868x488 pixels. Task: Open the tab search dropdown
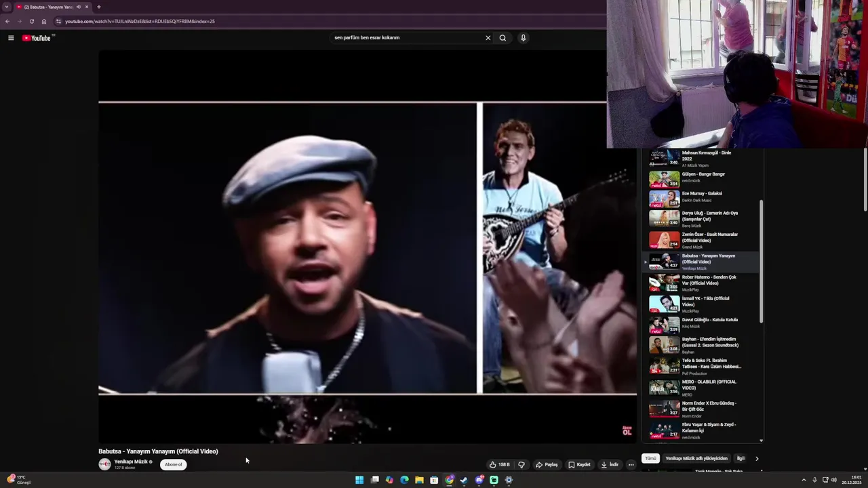[7, 7]
